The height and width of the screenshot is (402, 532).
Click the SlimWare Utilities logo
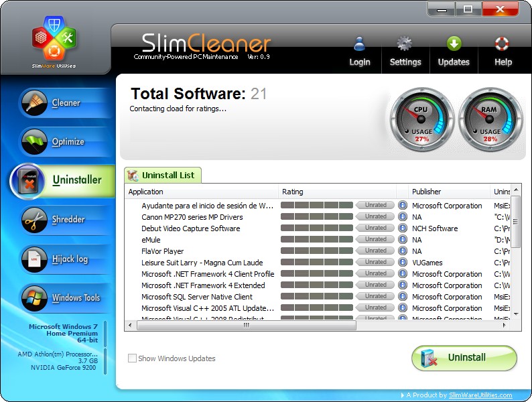[x=54, y=42]
